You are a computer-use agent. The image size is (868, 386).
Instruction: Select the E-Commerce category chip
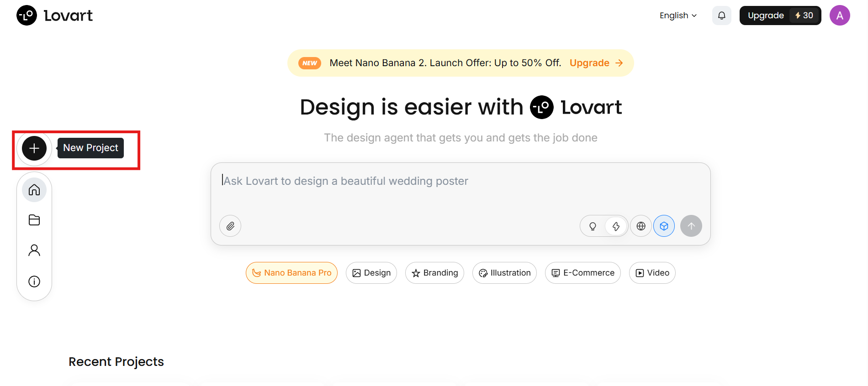coord(583,273)
